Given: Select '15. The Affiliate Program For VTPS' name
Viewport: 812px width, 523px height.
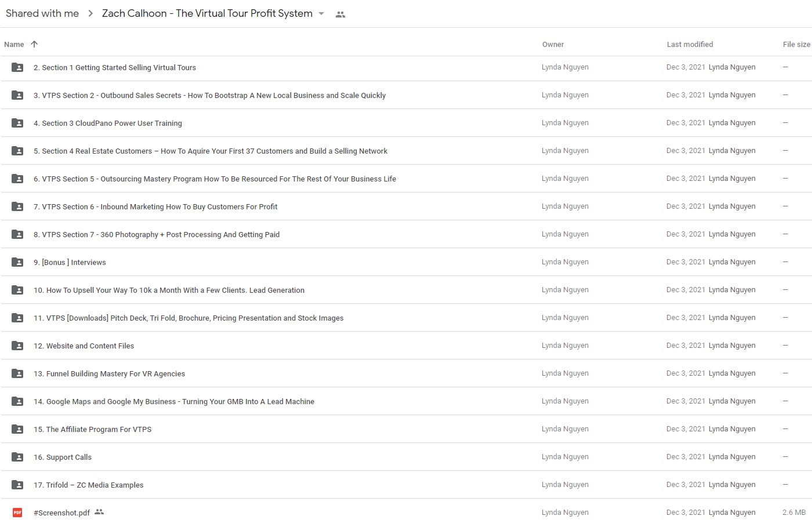Looking at the screenshot, I should point(92,429).
